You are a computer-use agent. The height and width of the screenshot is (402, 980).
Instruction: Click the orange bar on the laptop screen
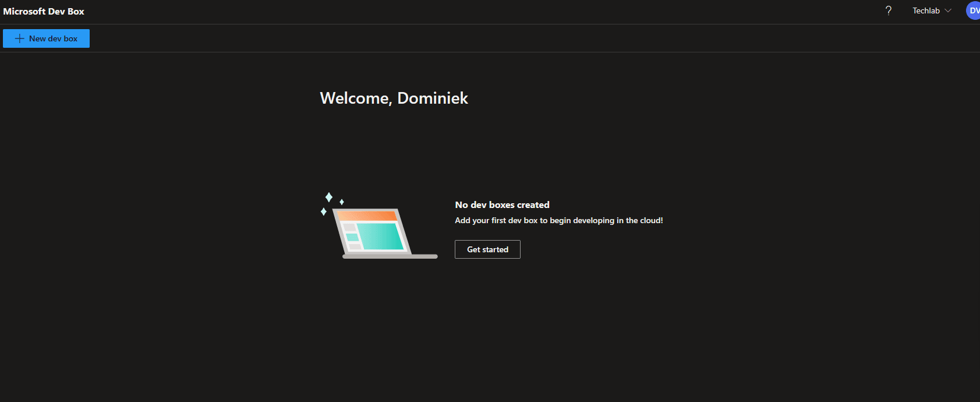pyautogui.click(x=367, y=216)
